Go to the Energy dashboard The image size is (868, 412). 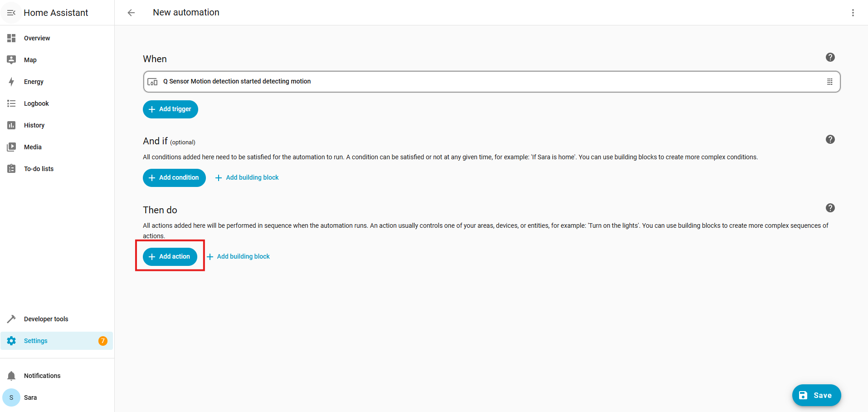[x=57, y=82]
